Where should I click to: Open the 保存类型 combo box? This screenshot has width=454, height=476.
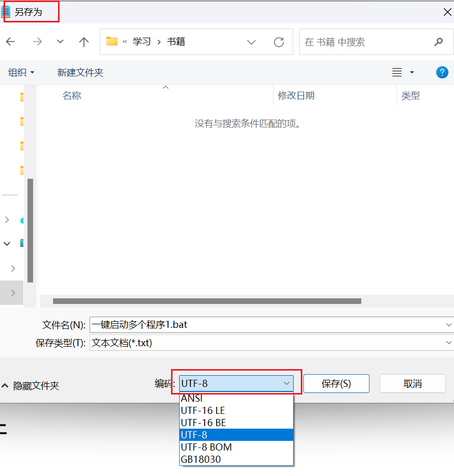[x=272, y=343]
